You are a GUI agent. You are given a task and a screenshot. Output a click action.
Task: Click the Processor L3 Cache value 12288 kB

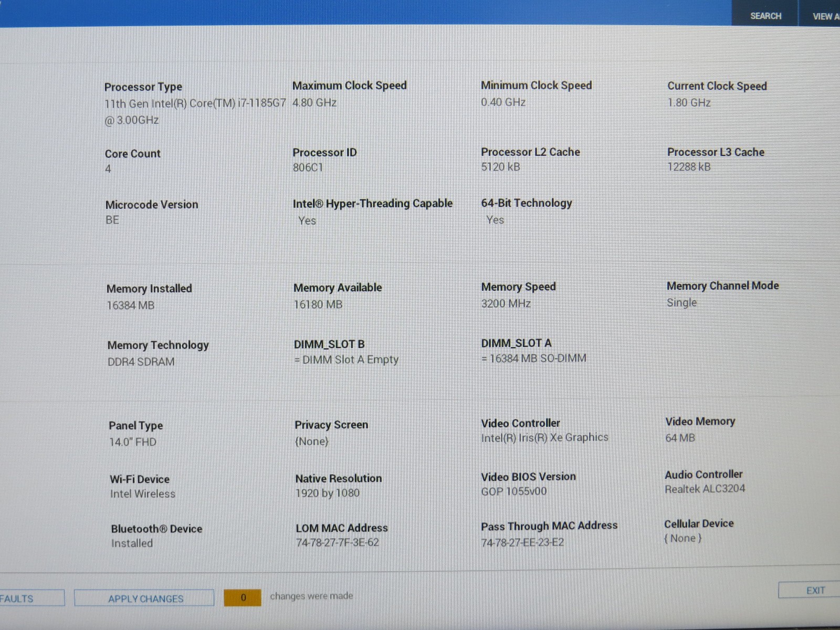tap(689, 167)
